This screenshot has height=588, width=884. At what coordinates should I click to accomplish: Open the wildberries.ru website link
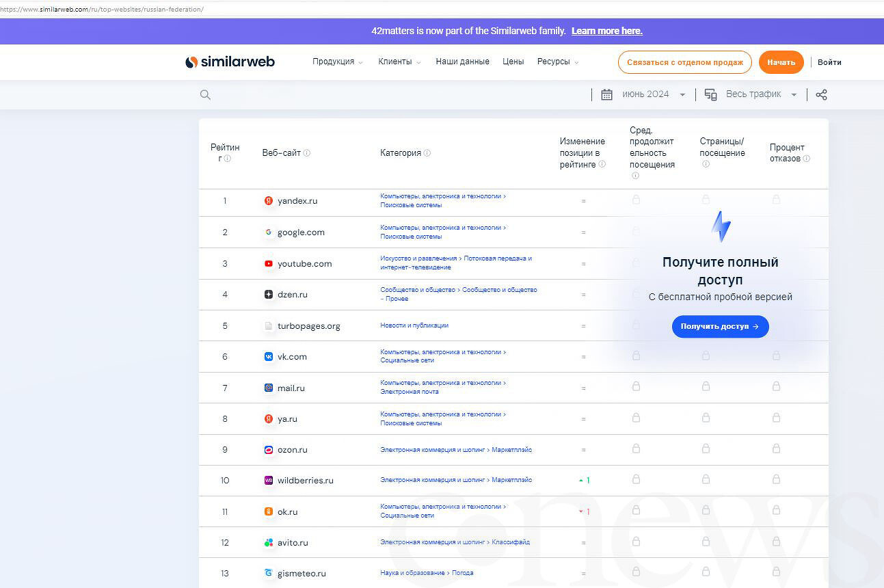point(306,481)
